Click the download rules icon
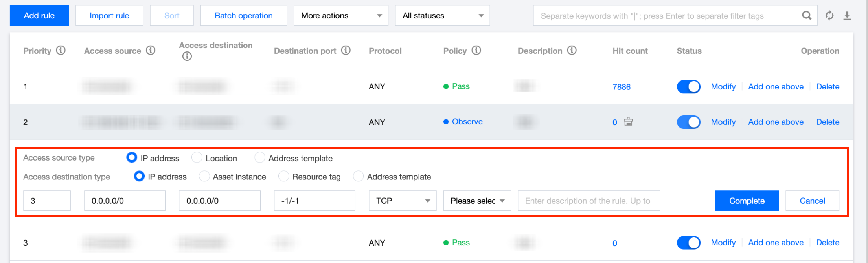Viewport: 868px width, 263px height. [x=847, y=16]
